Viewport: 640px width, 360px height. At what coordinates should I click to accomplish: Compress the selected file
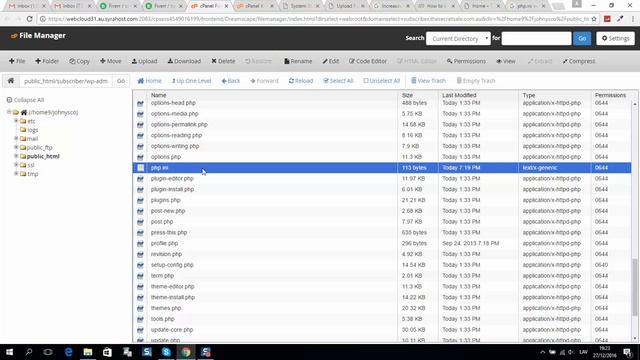click(579, 61)
